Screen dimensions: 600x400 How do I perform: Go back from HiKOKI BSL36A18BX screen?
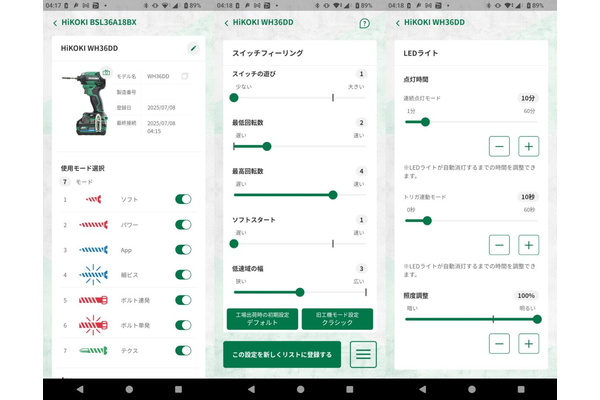tap(55, 23)
